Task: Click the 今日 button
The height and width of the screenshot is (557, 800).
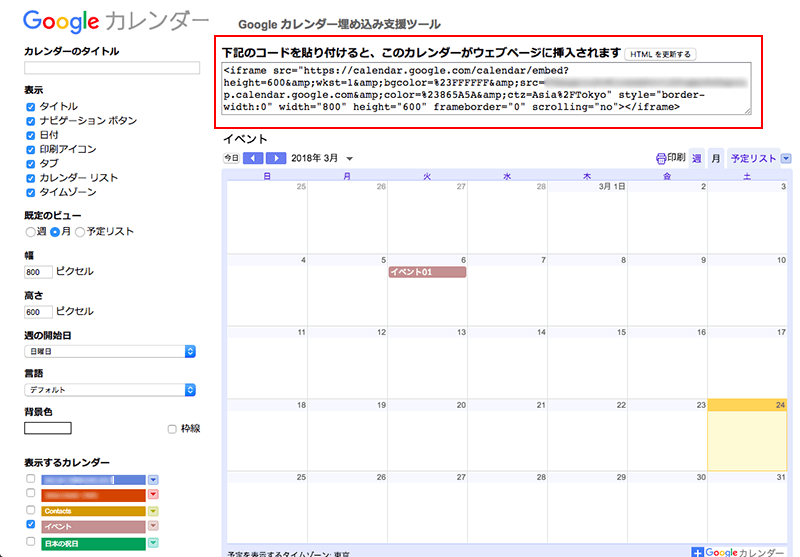Action: (x=231, y=158)
